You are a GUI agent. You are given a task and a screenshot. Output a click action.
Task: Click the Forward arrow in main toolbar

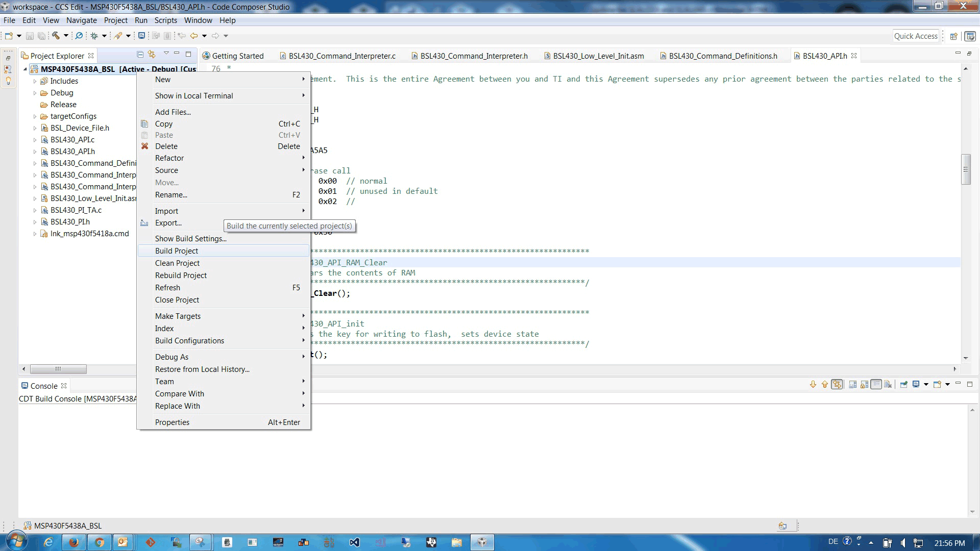click(215, 36)
